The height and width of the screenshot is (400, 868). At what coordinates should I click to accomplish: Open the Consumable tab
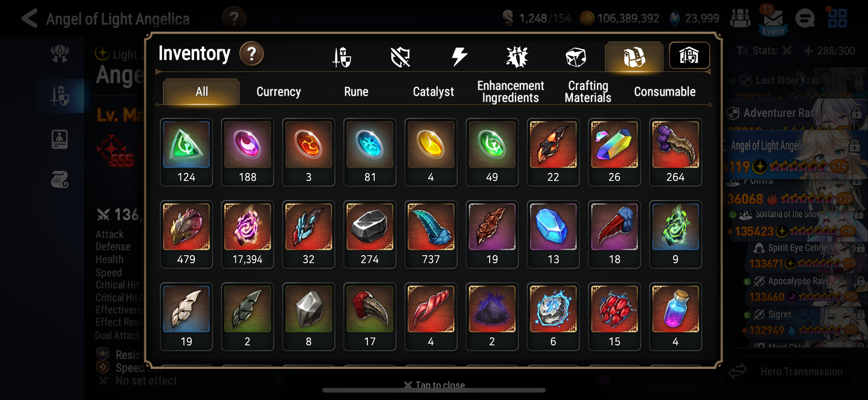tap(664, 91)
